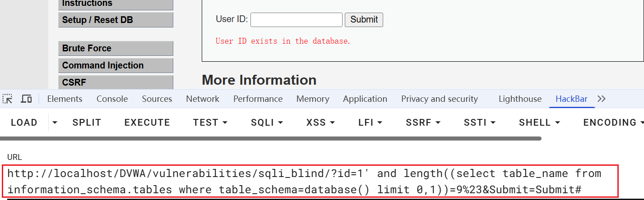This screenshot has width=644, height=200.
Task: Expand the LFI dropdown menu
Action: [370, 123]
